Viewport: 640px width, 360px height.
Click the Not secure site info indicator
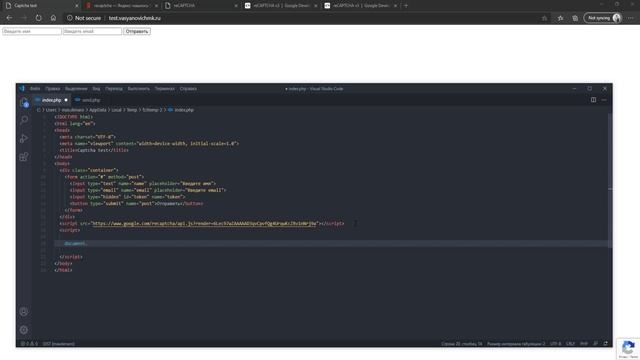pyautogui.click(x=84, y=18)
